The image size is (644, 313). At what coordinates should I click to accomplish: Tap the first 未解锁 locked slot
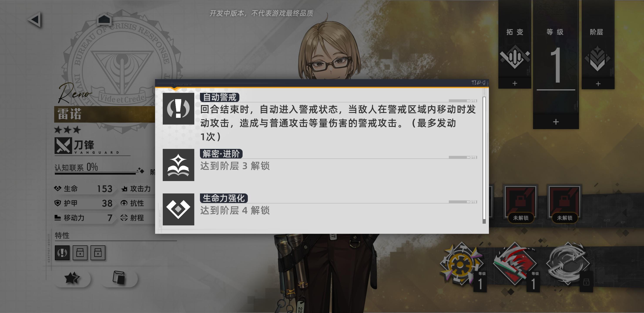[x=520, y=204]
